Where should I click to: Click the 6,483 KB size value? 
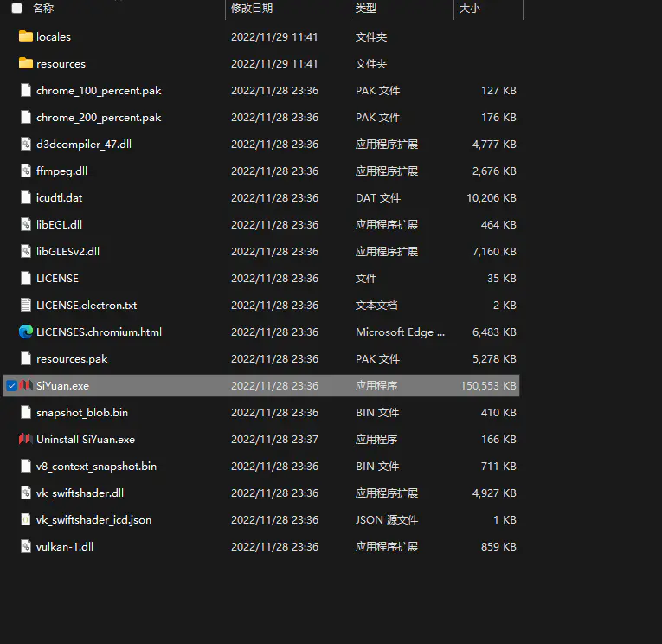click(494, 332)
